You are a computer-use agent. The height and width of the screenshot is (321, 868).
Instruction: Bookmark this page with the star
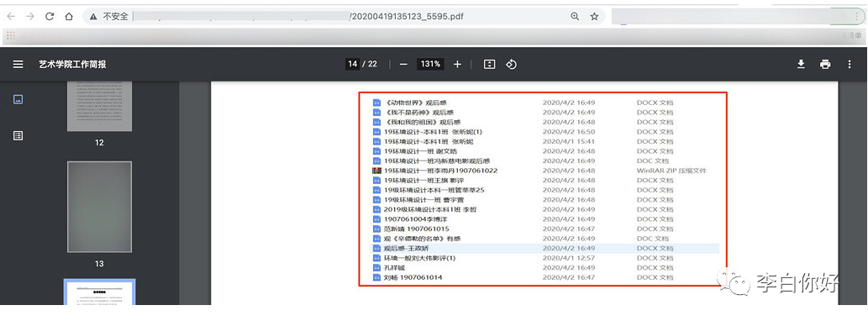tap(594, 17)
